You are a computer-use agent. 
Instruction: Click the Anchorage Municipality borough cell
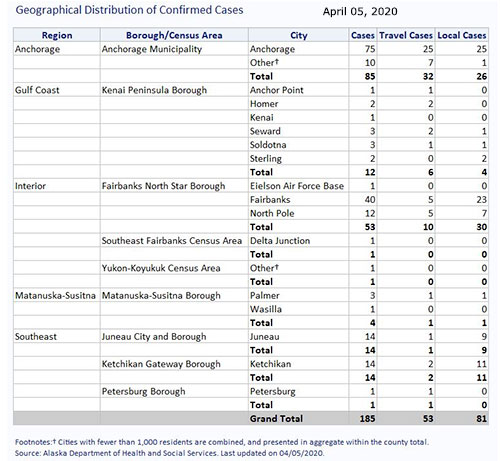174,49
